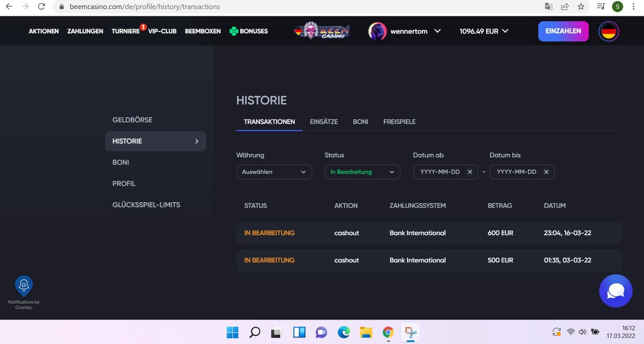Switch to the Freispiele tab
This screenshot has width=644, height=344.
(399, 122)
